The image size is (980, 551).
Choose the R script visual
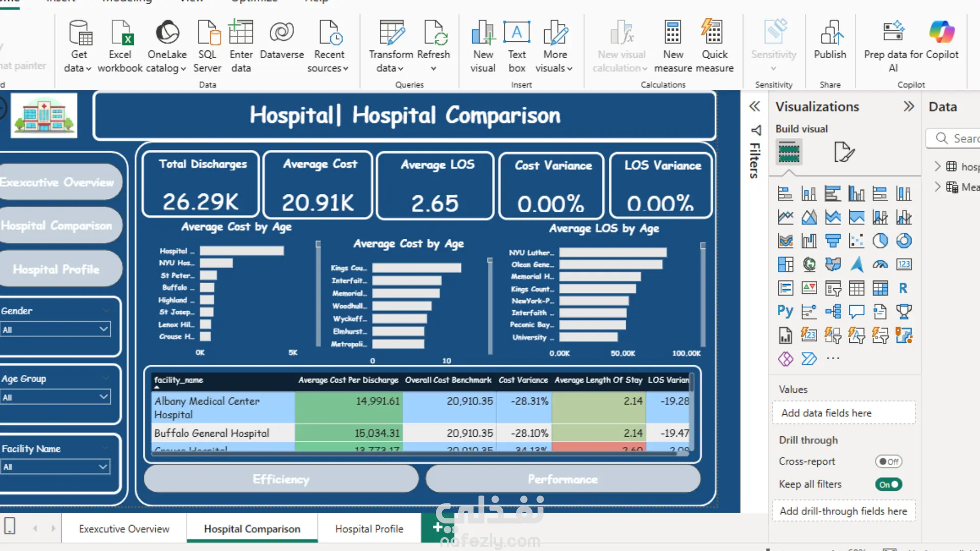tap(903, 288)
